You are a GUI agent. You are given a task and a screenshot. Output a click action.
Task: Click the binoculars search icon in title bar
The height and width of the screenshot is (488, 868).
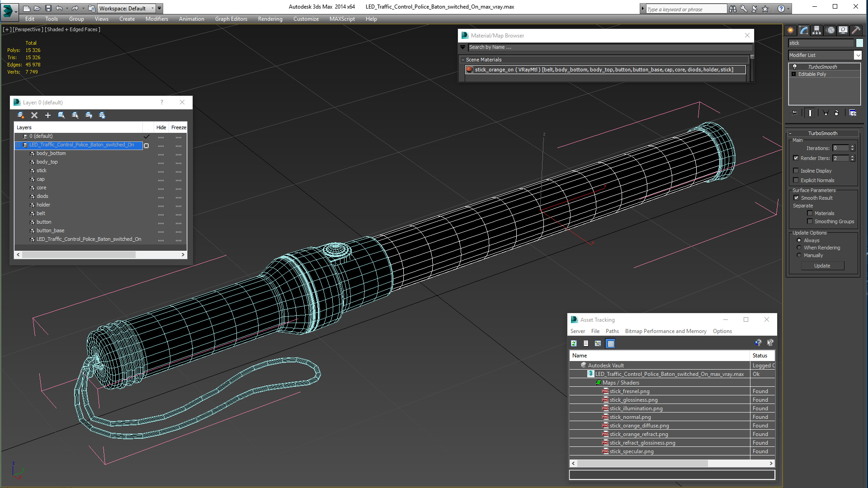pyautogui.click(x=733, y=9)
